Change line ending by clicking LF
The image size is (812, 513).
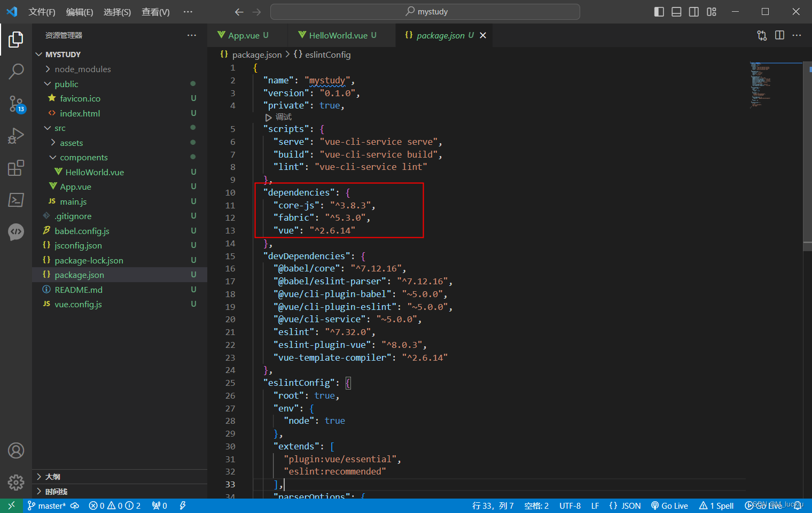[595, 505]
